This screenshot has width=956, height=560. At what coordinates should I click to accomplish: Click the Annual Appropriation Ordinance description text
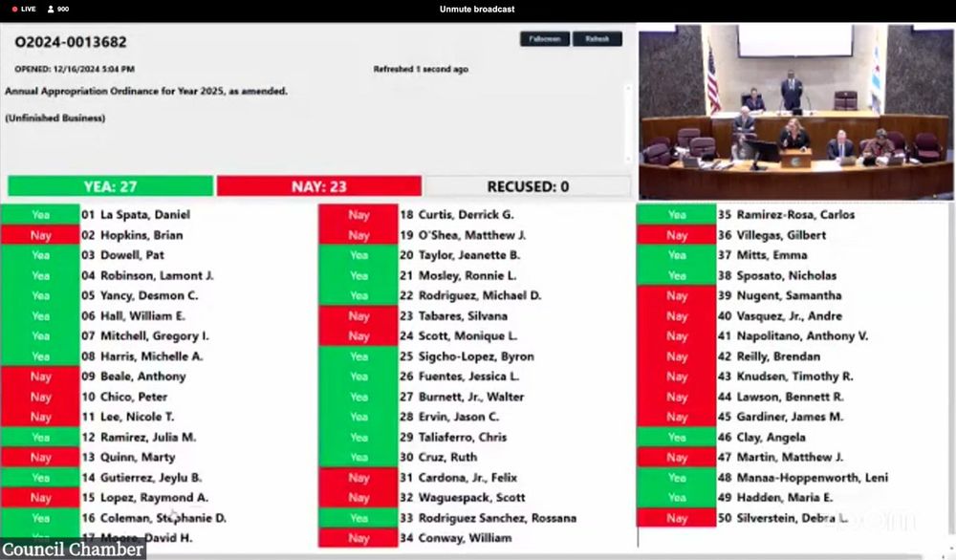point(145,92)
